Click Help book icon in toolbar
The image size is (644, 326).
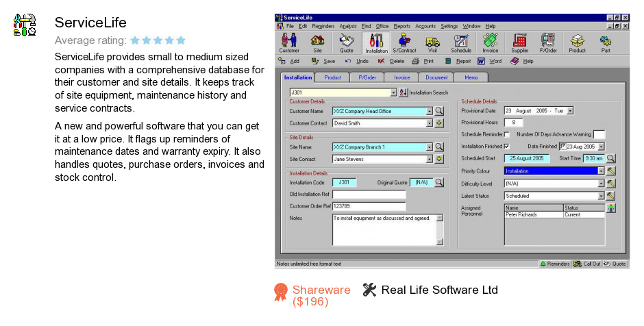point(515,61)
